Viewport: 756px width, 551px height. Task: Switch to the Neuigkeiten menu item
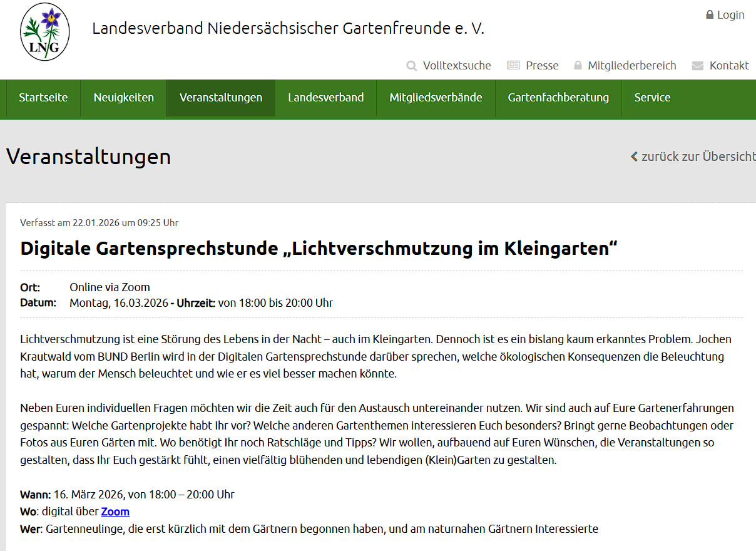(123, 98)
